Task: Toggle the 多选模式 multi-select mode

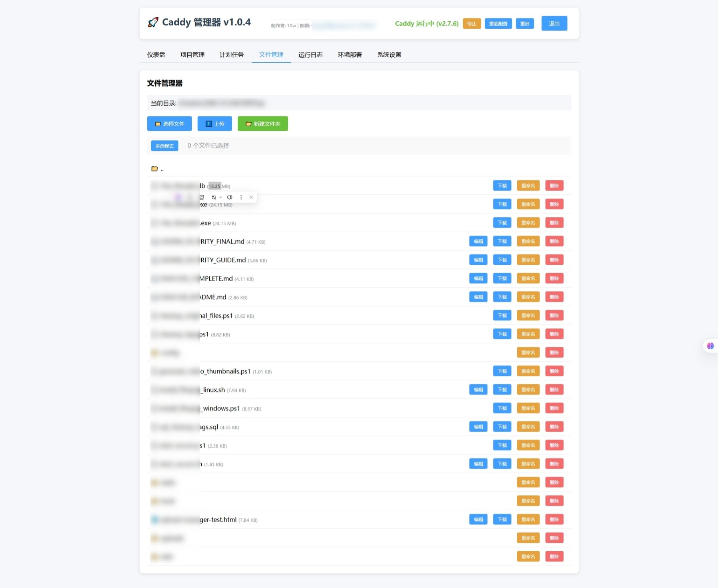Action: pyautogui.click(x=164, y=146)
